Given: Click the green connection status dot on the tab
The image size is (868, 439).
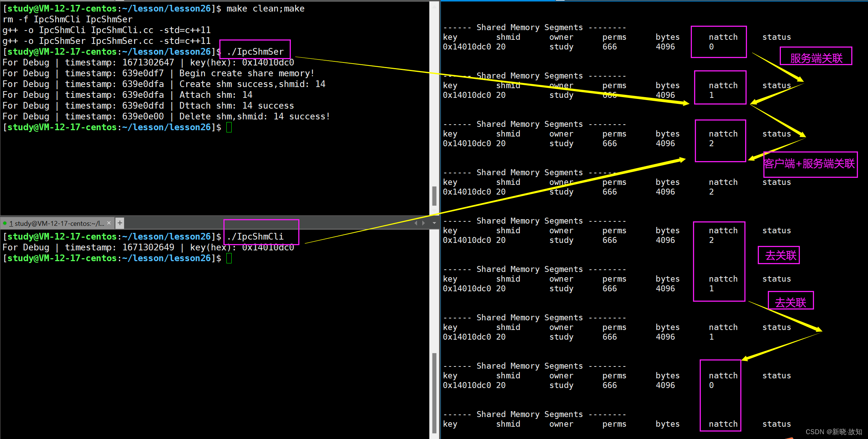Looking at the screenshot, I should click(x=4, y=223).
